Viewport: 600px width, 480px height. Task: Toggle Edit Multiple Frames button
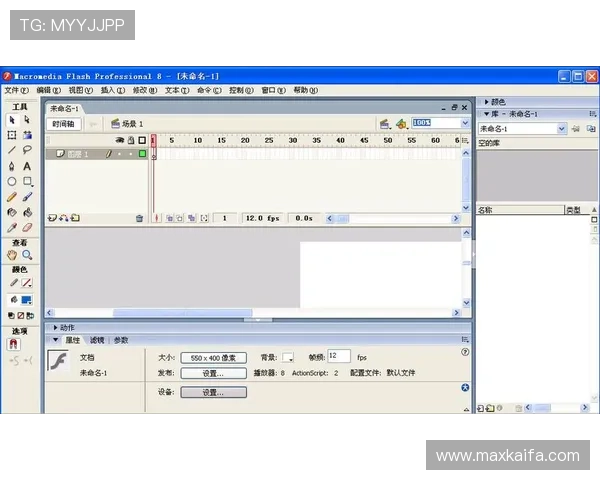tap(191, 218)
